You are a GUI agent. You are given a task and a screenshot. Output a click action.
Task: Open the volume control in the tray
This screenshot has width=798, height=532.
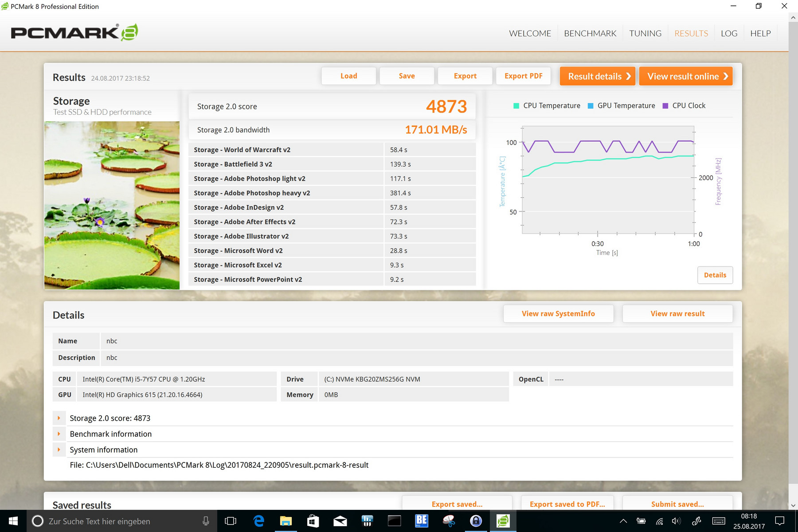(x=676, y=521)
